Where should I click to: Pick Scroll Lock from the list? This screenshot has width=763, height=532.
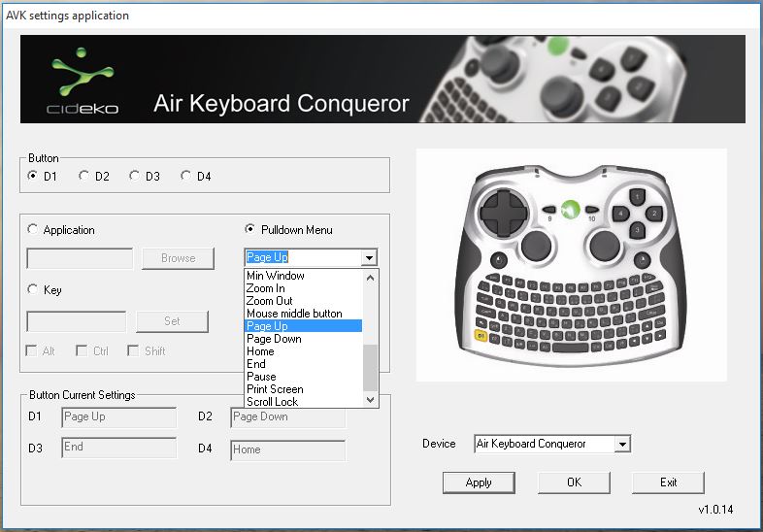304,402
